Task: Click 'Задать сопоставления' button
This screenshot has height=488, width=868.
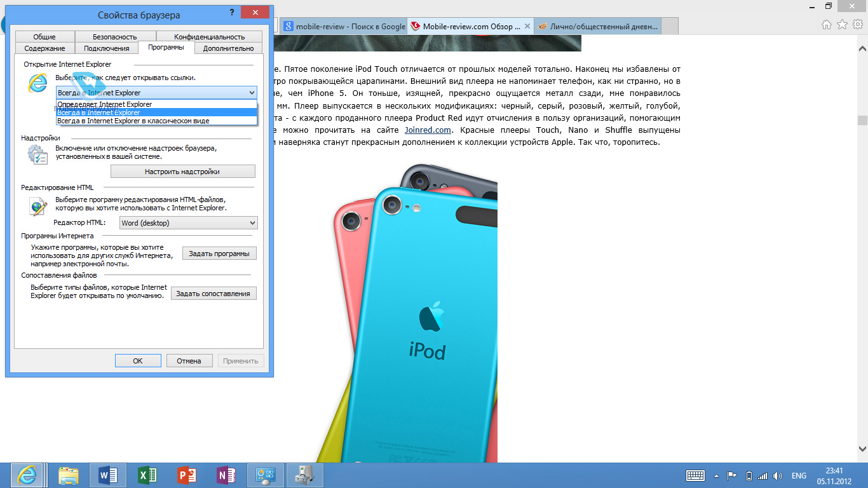Action: pyautogui.click(x=214, y=294)
